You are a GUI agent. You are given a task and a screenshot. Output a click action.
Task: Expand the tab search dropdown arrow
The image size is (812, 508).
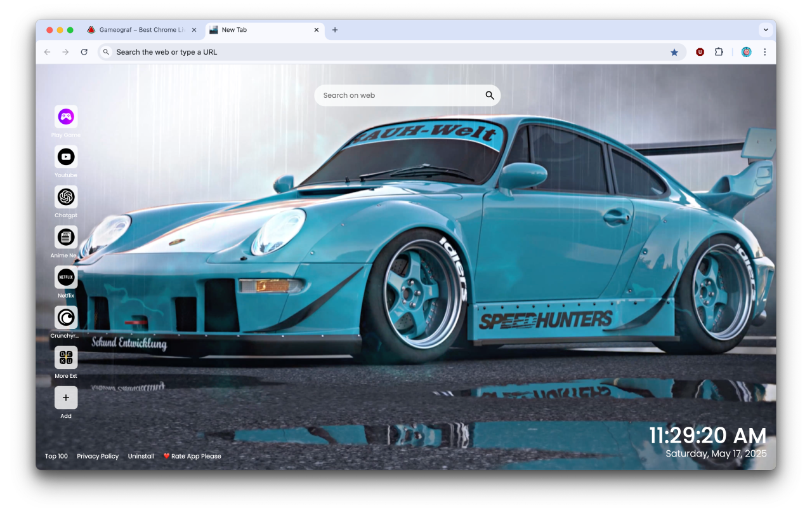click(766, 30)
